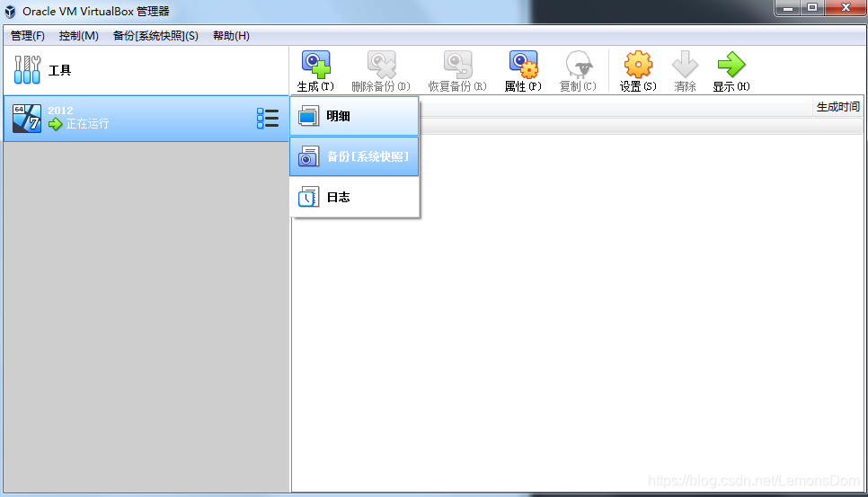
Task: Choose 备份[系统快照] snapshots menu entry
Action: (354, 156)
